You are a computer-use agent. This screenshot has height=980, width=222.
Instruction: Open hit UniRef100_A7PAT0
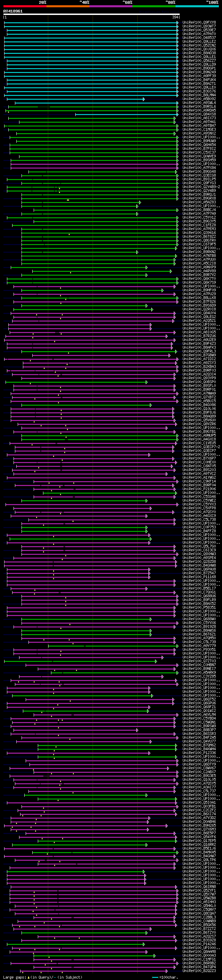(x=199, y=34)
